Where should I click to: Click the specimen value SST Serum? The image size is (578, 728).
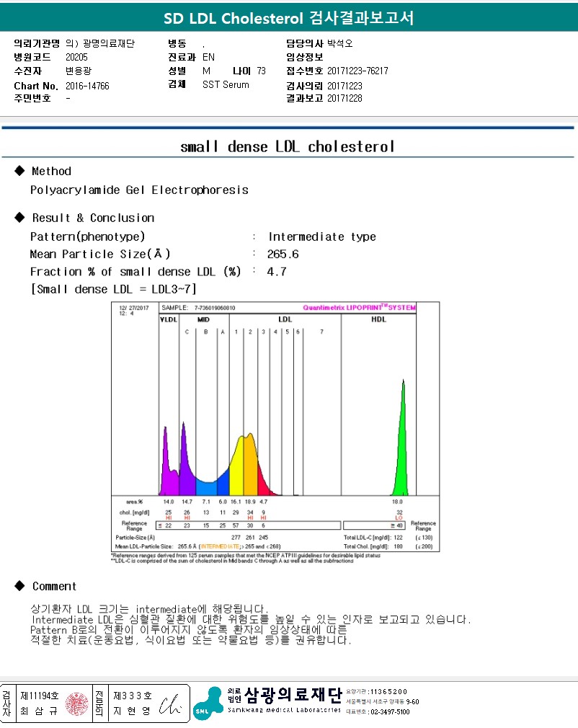point(226,84)
